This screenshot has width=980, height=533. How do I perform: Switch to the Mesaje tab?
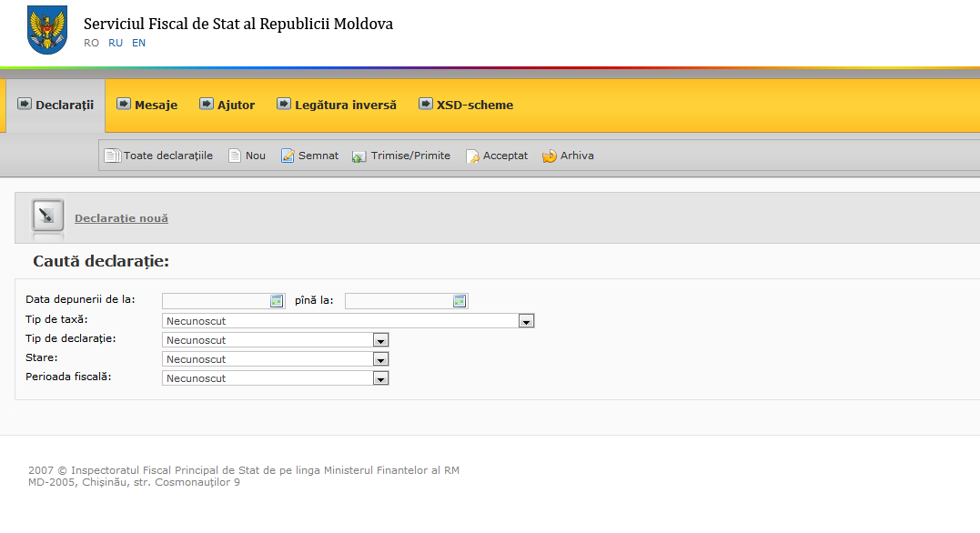click(146, 105)
